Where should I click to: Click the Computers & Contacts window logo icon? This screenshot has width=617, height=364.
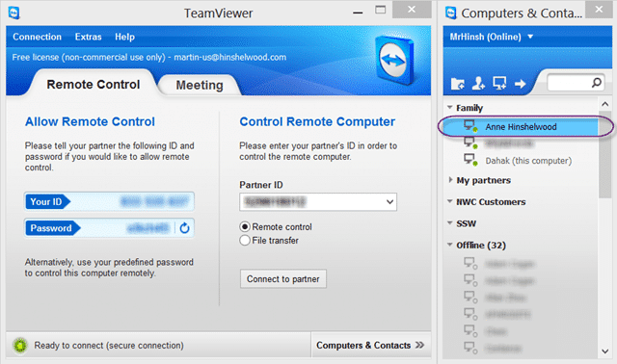(x=451, y=13)
